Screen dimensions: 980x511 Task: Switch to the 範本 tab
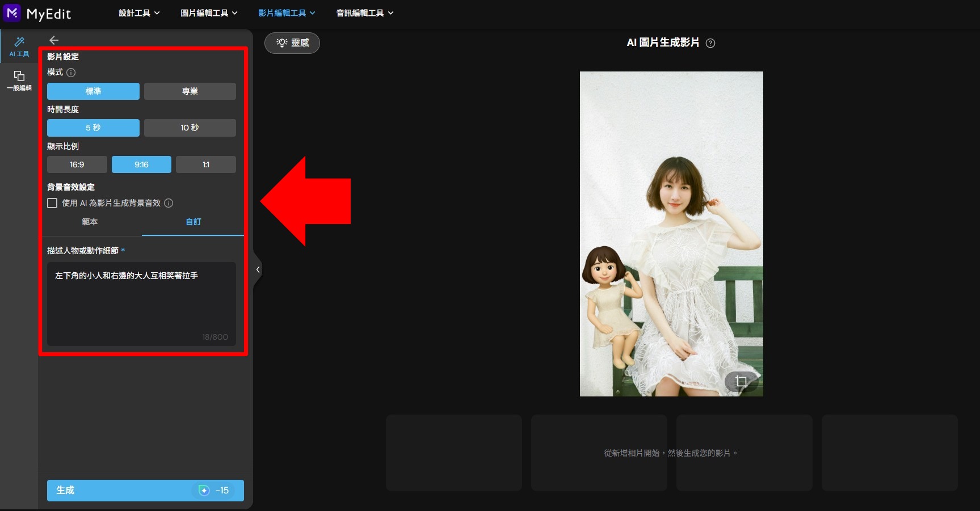click(90, 222)
